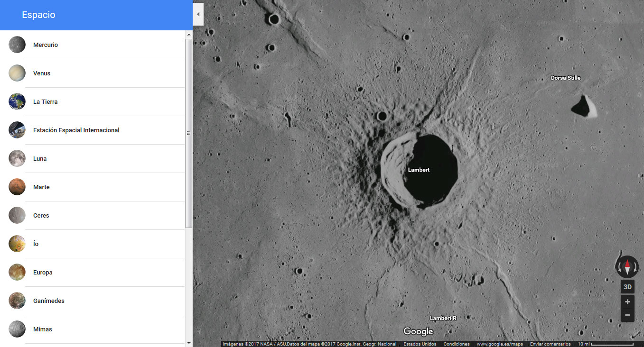The image size is (644, 347).
Task: Click the La Tierra globe thumbnail
Action: (17, 101)
